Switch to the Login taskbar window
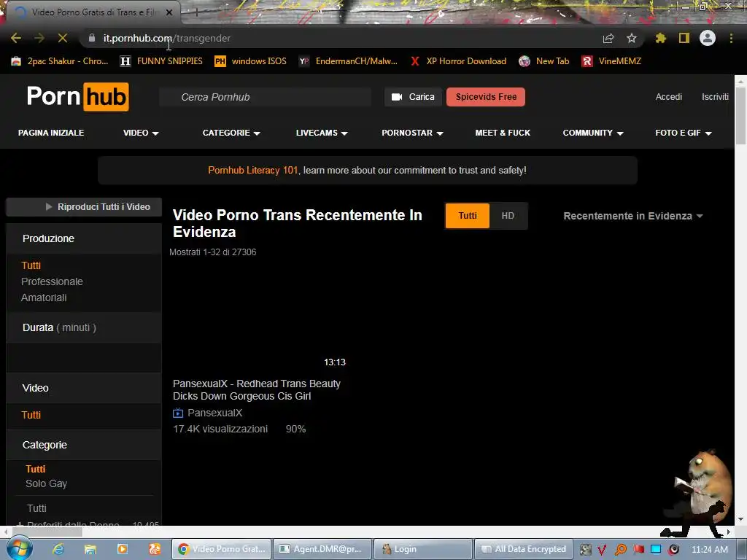The width and height of the screenshot is (747, 560). click(x=422, y=549)
